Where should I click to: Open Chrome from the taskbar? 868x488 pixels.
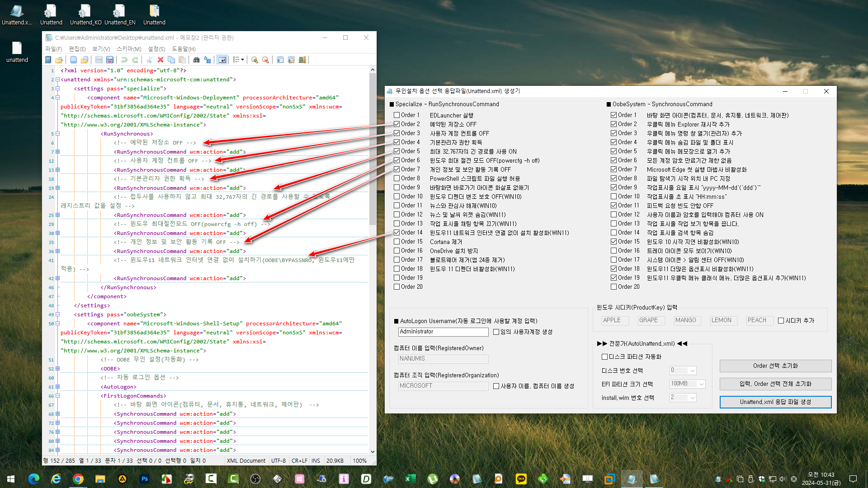click(x=78, y=479)
